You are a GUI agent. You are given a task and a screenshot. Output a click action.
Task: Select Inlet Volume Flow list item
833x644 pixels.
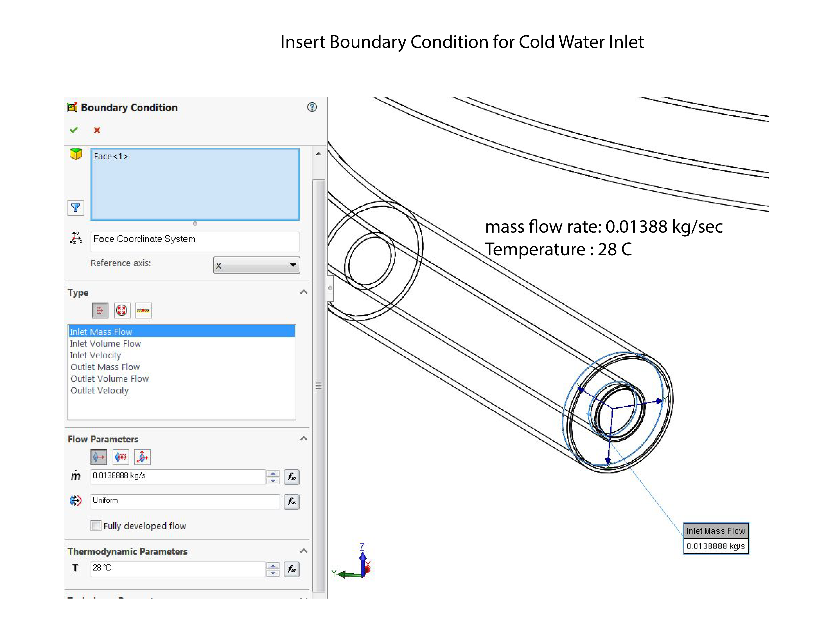pos(106,343)
